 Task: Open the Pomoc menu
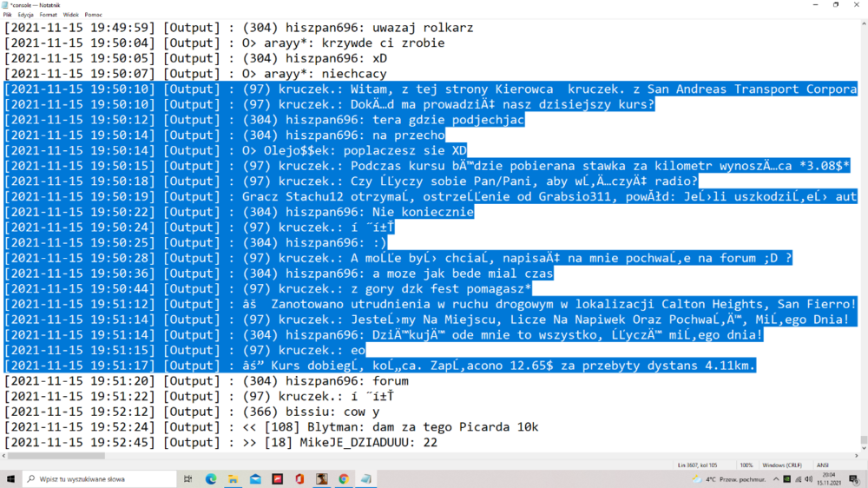click(93, 15)
